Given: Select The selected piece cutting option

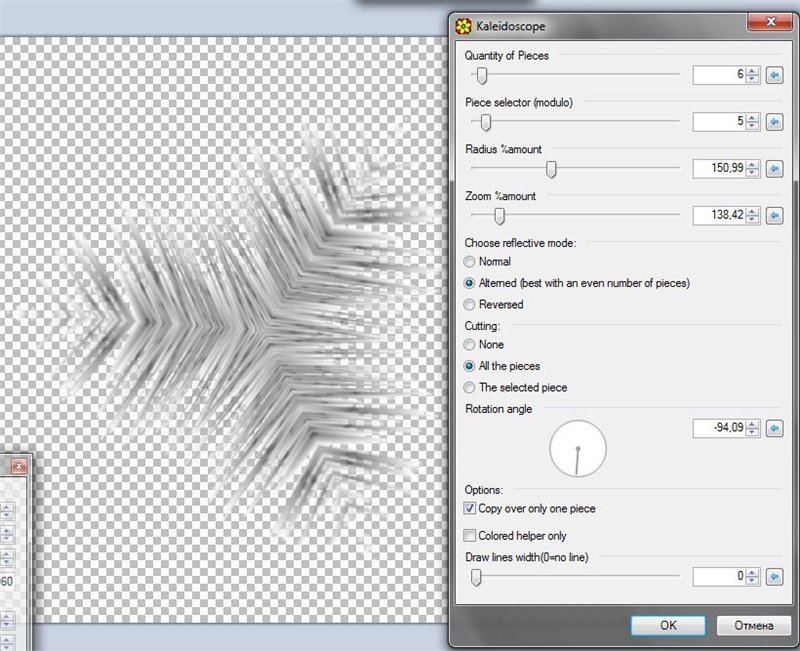Looking at the screenshot, I should (469, 388).
